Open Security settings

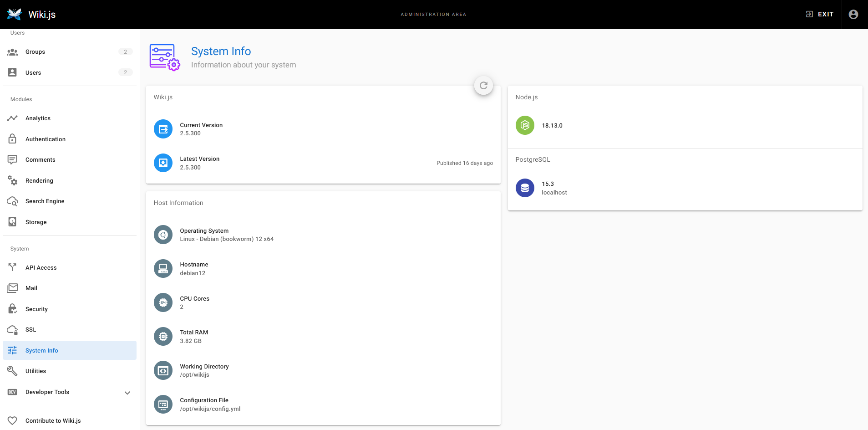[x=70, y=309]
